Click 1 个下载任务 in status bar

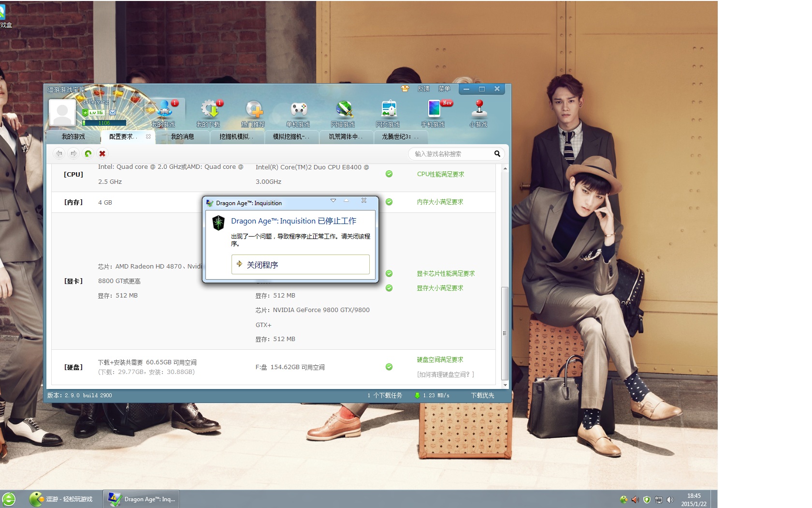coord(385,395)
